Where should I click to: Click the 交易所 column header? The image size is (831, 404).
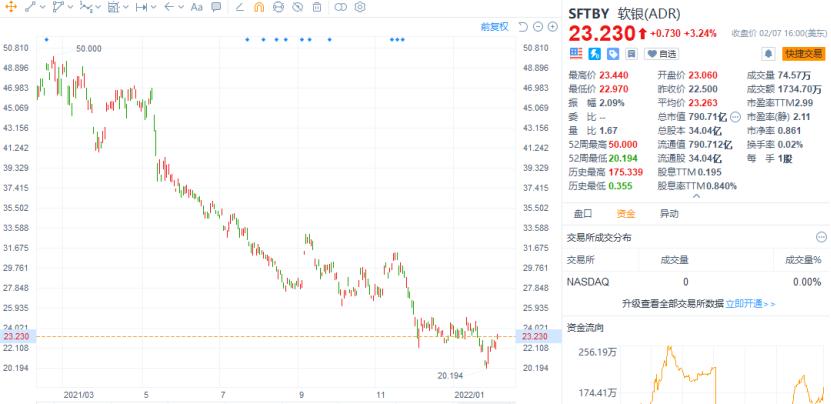coord(580,259)
